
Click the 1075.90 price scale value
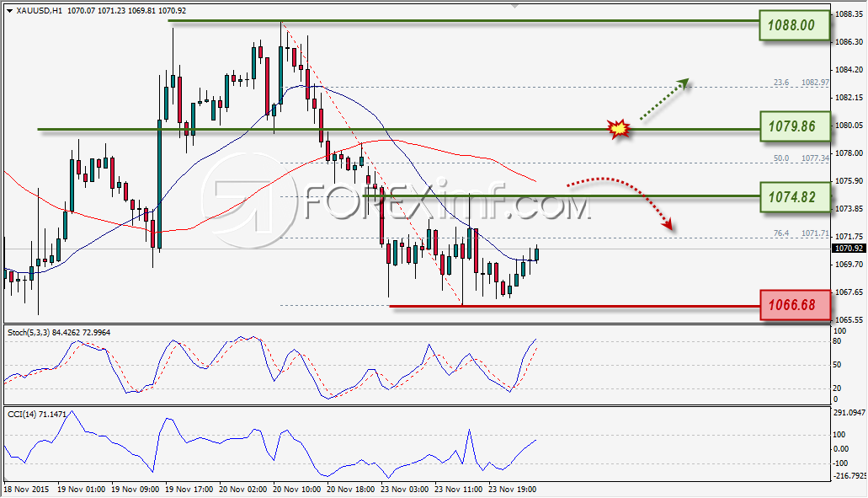[x=849, y=180]
